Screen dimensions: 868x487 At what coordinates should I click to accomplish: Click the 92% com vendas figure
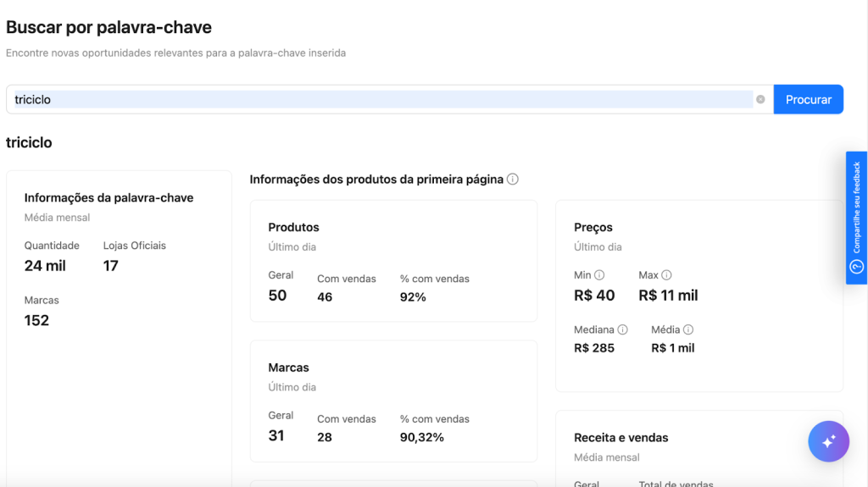point(413,297)
